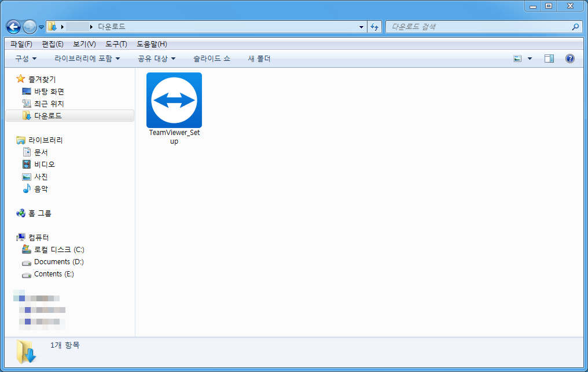The height and width of the screenshot is (372, 588).
Task: Open the 구성 dropdown
Action: click(x=26, y=59)
